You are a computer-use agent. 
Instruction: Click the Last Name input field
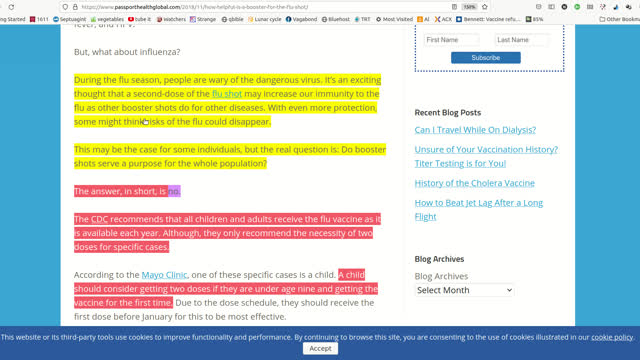tap(522, 40)
